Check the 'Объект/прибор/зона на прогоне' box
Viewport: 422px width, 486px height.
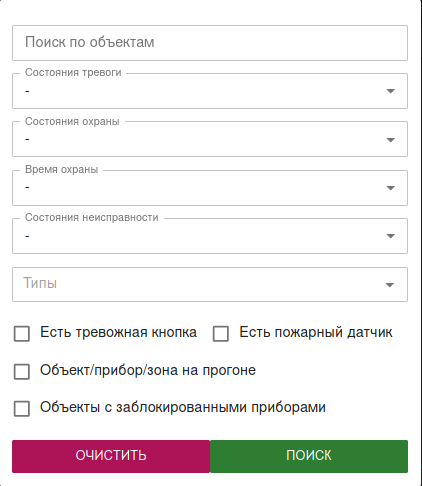tap(22, 371)
